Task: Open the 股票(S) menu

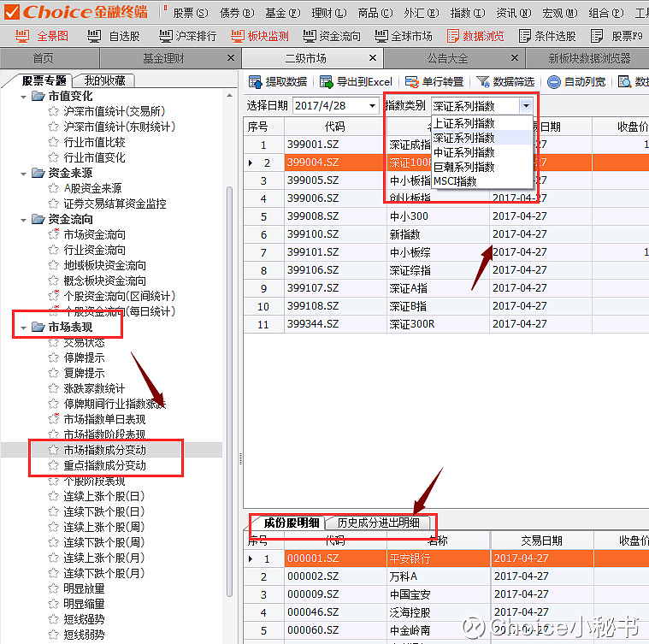Action: click(x=191, y=13)
